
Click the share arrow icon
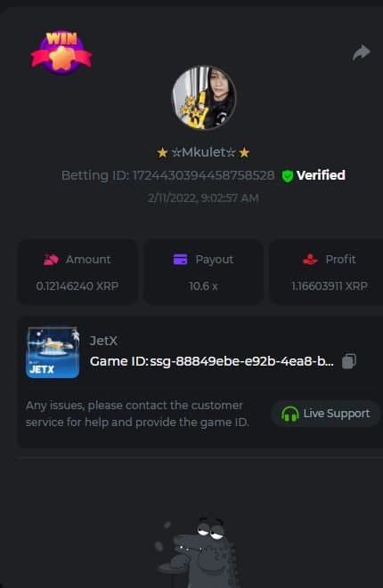point(362,52)
